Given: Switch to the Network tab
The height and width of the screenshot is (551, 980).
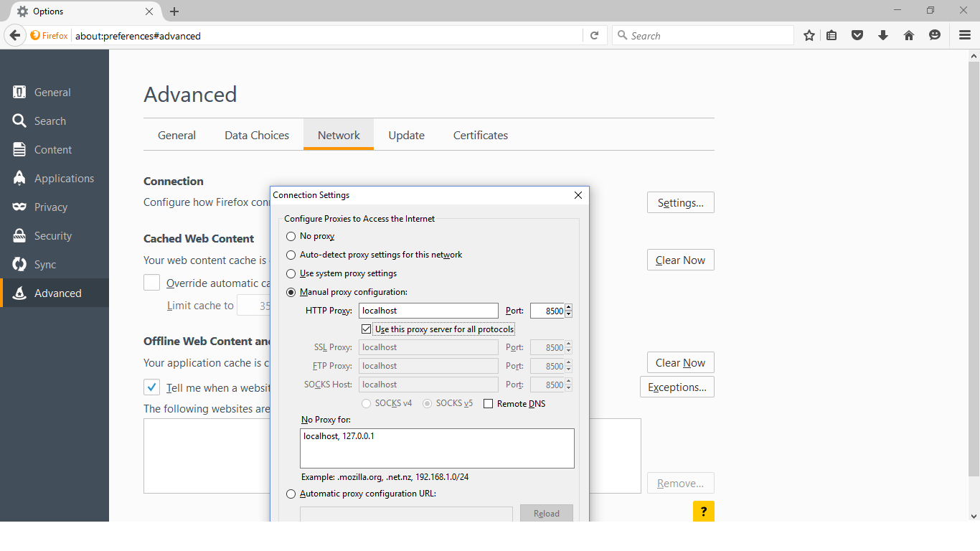Looking at the screenshot, I should click(x=339, y=135).
